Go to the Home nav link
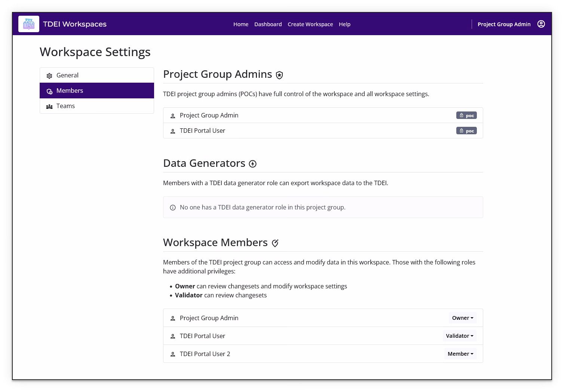This screenshot has width=564, height=392. 241,24
